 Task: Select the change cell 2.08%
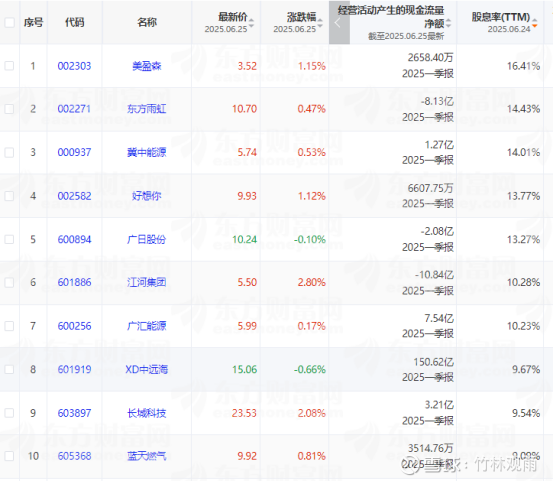tap(311, 413)
